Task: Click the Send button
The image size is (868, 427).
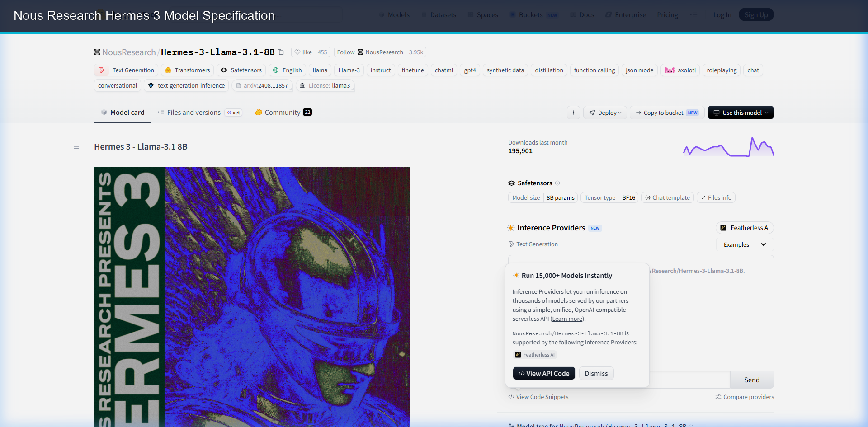Action: pyautogui.click(x=752, y=380)
